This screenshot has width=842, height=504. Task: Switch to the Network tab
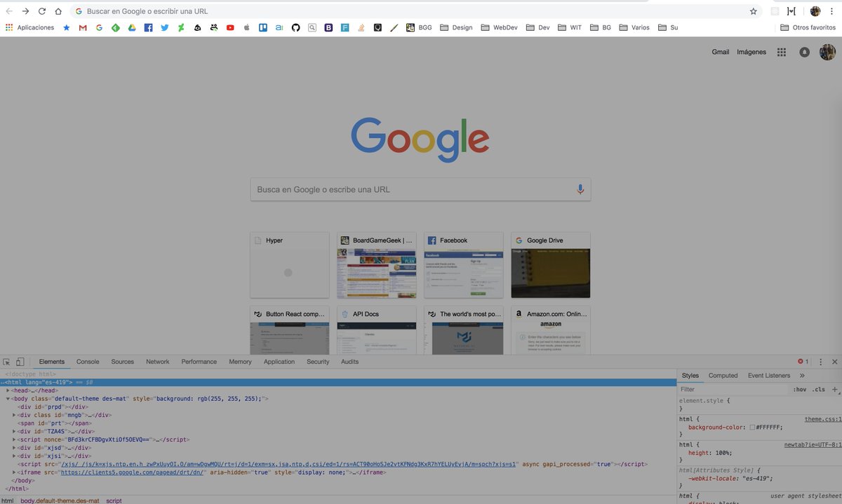(157, 362)
